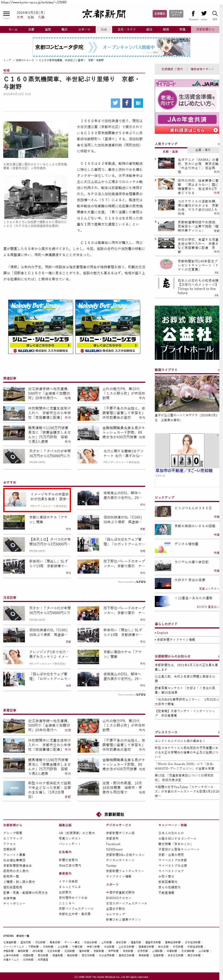Screen dimensions: 223x980
Task: Open the English guide link
Action: [x=163, y=633]
